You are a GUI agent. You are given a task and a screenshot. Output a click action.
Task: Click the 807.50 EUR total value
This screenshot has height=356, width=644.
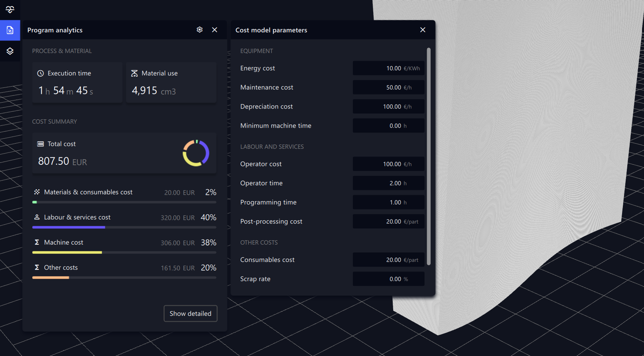(63, 161)
